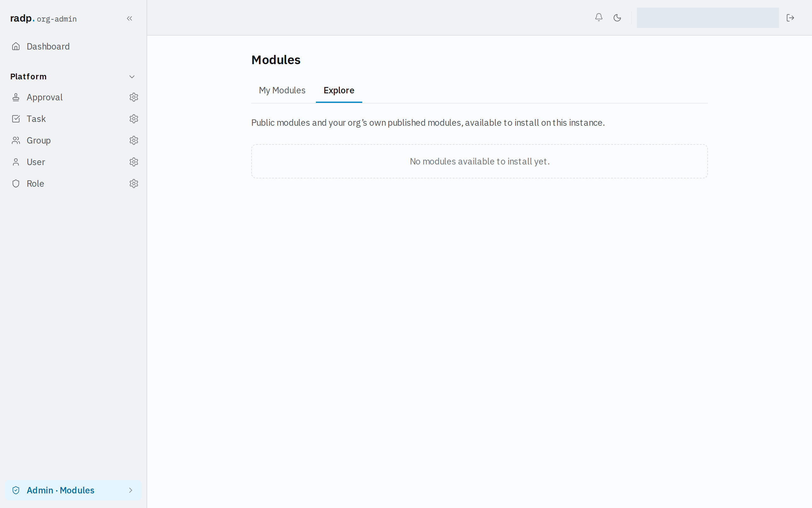Open Task settings gear
The height and width of the screenshot is (508, 812).
point(134,119)
